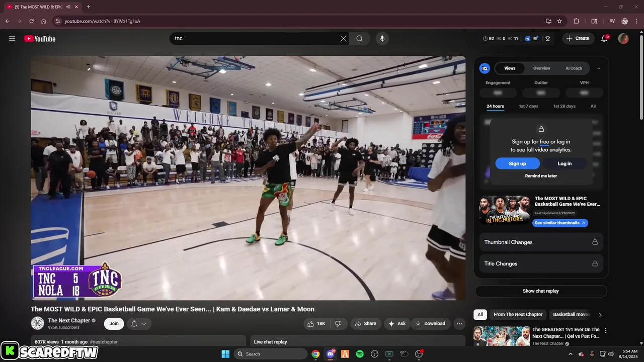Click Show chat replay
644x362 pixels.
541,291
